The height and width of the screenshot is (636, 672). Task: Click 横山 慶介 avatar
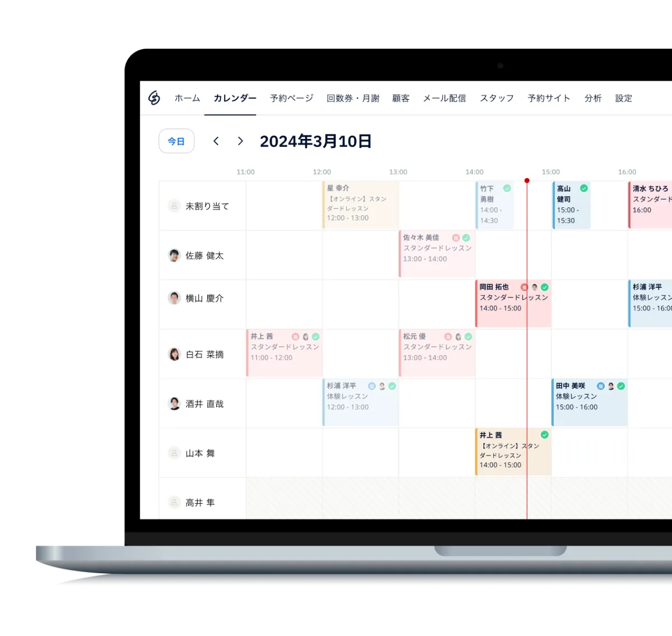(174, 298)
